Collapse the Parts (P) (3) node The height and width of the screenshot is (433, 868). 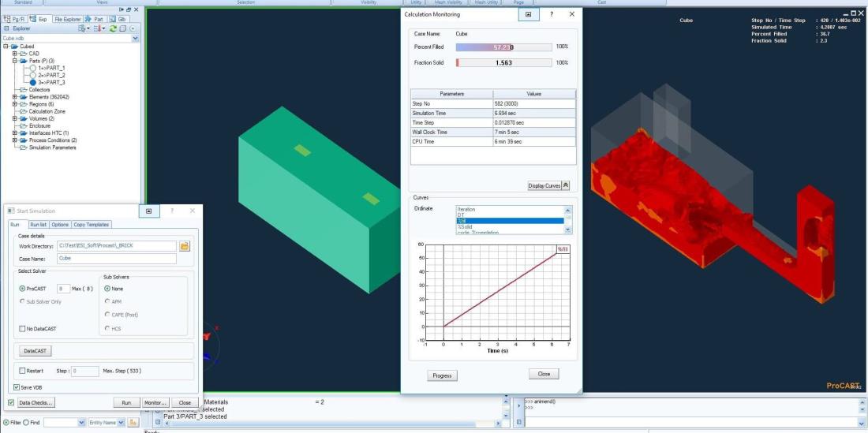click(15, 61)
